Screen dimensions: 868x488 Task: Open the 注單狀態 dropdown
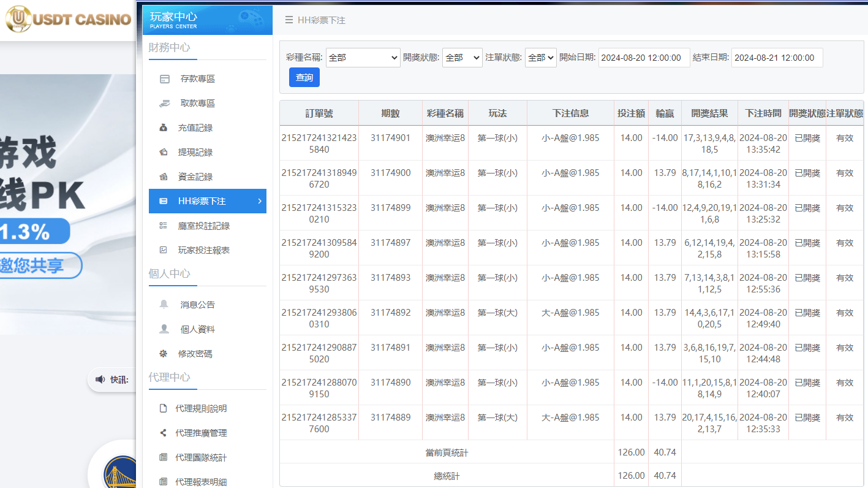[540, 57]
